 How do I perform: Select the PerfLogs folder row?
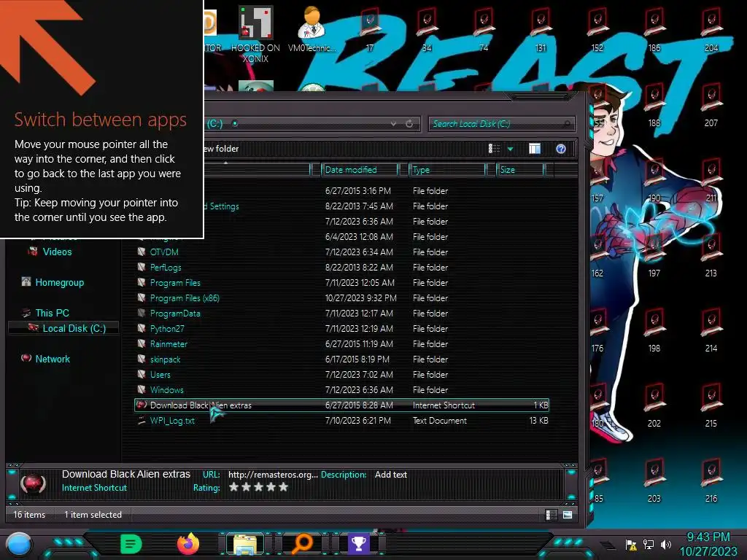click(x=341, y=267)
